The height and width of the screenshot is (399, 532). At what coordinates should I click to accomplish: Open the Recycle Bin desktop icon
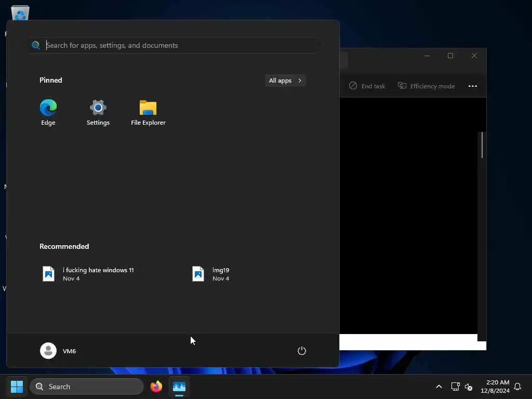point(20,13)
